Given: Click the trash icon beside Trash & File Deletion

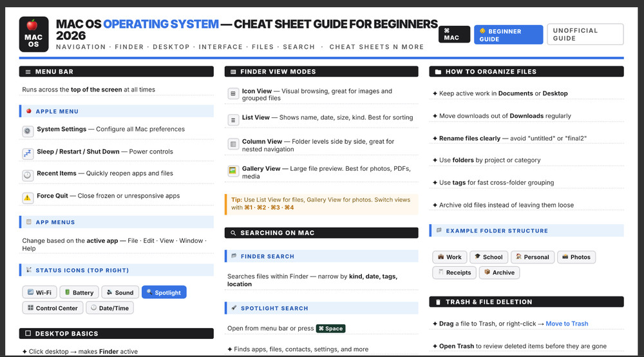Looking at the screenshot, I should click(x=438, y=302).
